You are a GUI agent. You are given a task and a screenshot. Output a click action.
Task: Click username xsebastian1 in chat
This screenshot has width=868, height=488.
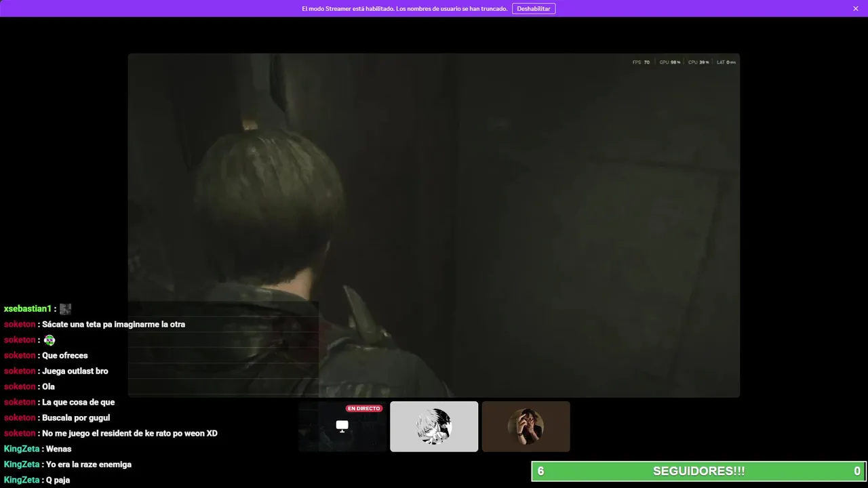27,309
